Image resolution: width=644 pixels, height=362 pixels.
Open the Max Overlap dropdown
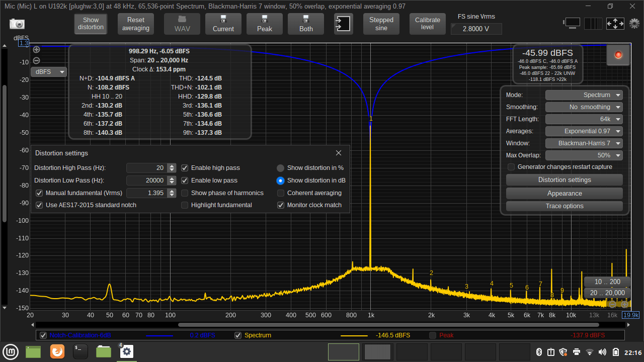584,155
